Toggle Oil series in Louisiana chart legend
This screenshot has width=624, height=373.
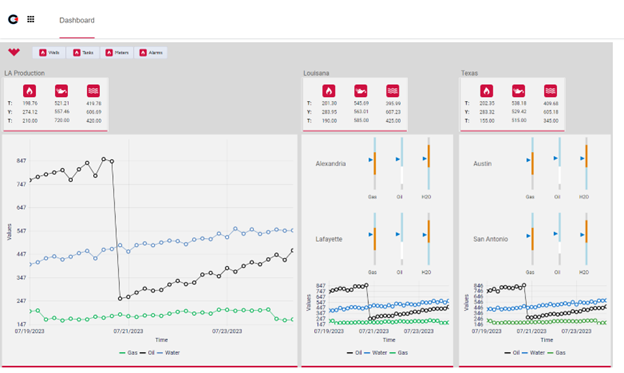click(x=354, y=353)
